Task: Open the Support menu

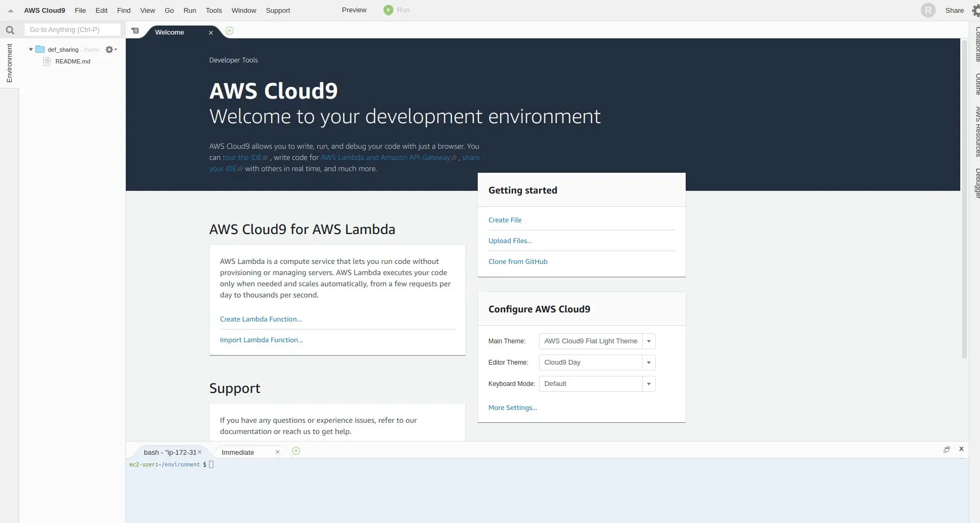Action: 278,11
